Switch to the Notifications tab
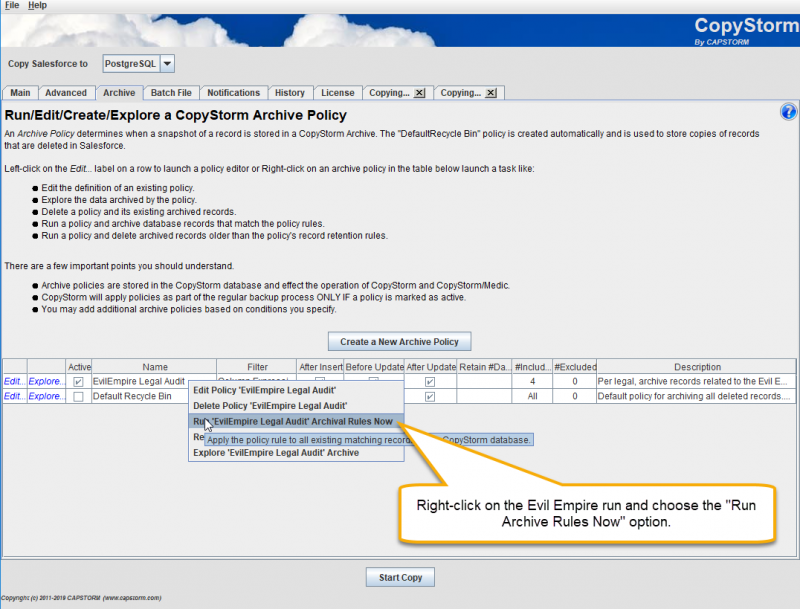800x609 pixels. (233, 92)
